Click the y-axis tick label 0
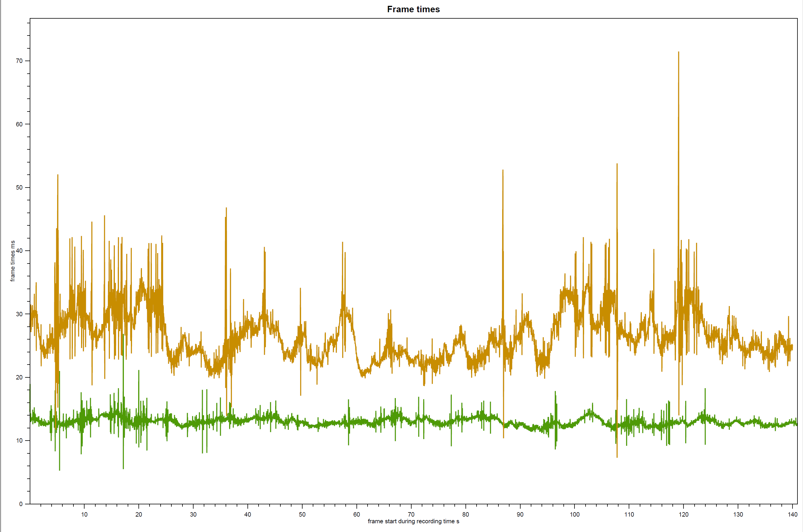 (21, 504)
